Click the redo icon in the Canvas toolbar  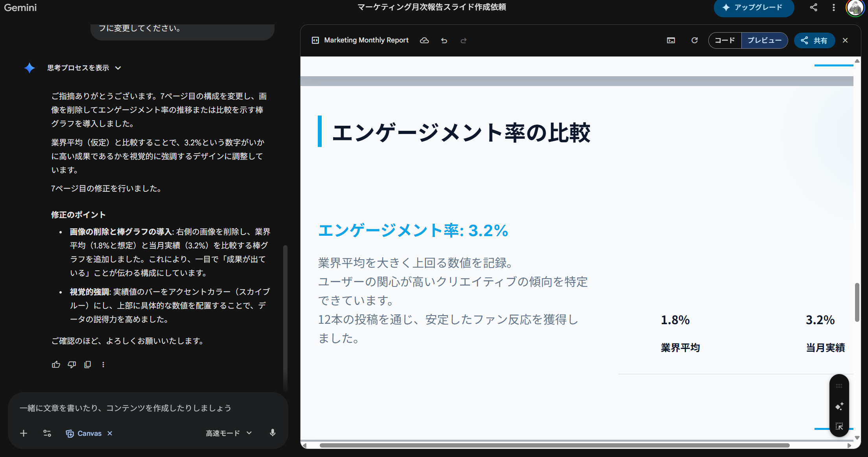click(463, 40)
